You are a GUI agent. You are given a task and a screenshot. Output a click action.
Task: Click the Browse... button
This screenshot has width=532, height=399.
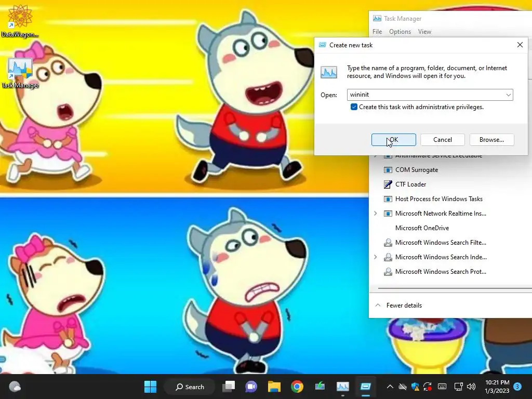pos(491,139)
